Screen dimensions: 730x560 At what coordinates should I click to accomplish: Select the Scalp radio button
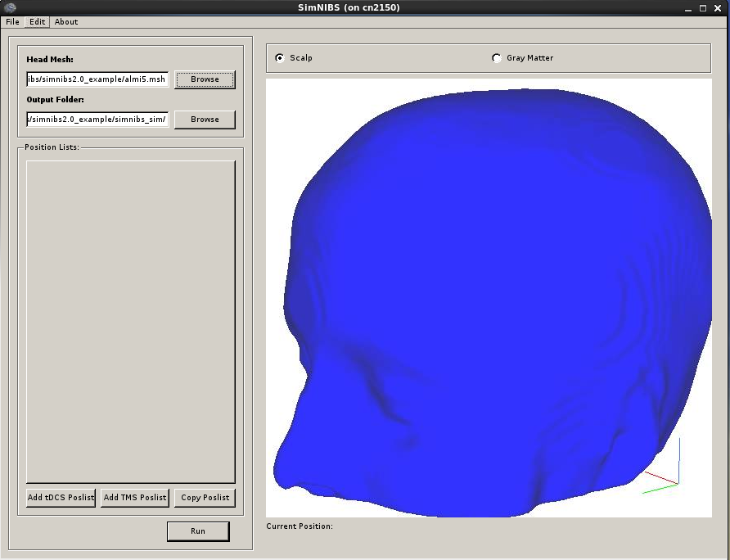coord(280,58)
